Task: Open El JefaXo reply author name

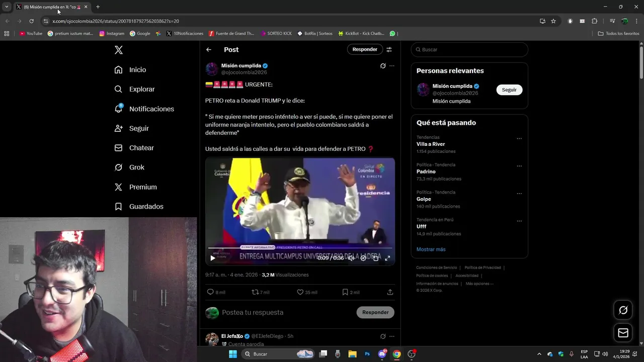Action: pos(232,336)
